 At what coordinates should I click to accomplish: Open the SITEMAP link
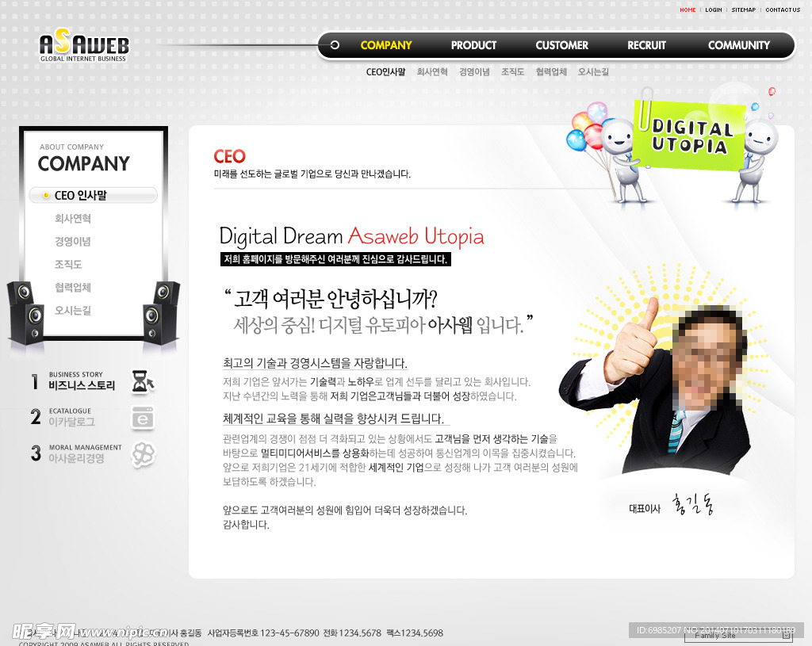743,10
